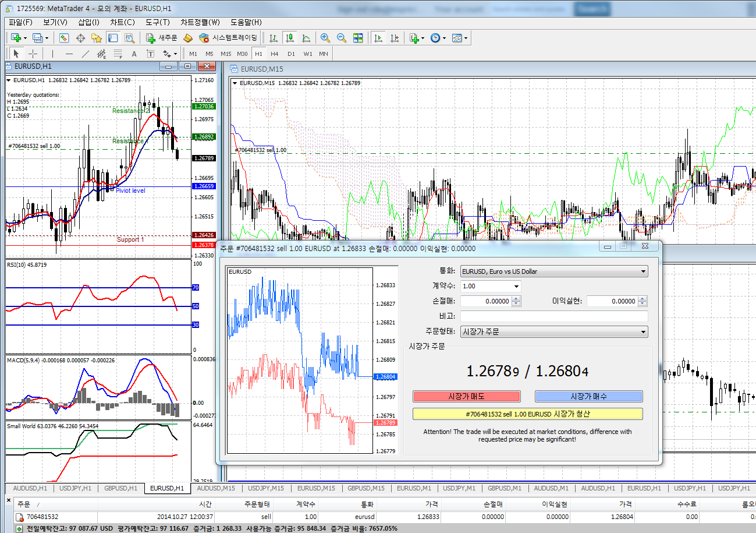Viewport: 756px width, 533px height.
Task: Tile chart windows icon
Action: (x=358, y=38)
